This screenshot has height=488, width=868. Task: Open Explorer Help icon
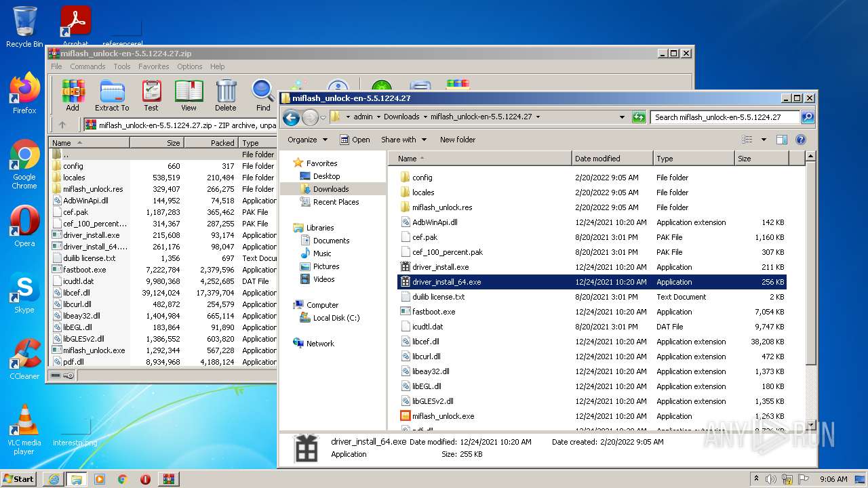coord(800,140)
